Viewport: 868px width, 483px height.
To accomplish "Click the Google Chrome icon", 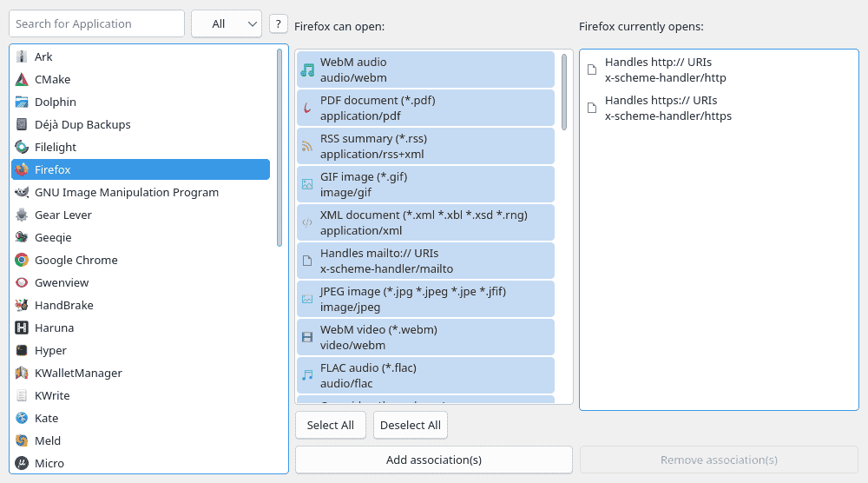I will click(22, 261).
